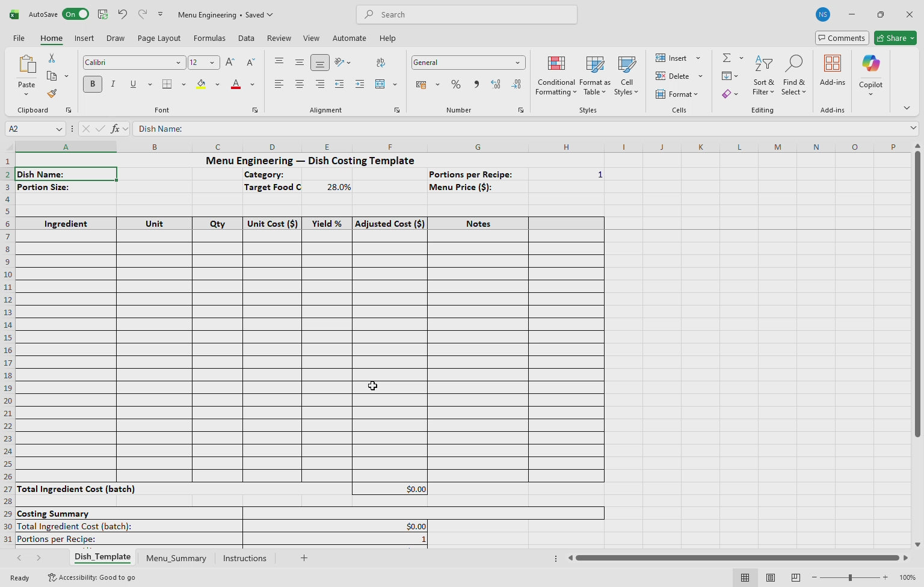This screenshot has height=587, width=924.
Task: Switch to the Formulas ribbon tab
Action: click(209, 38)
